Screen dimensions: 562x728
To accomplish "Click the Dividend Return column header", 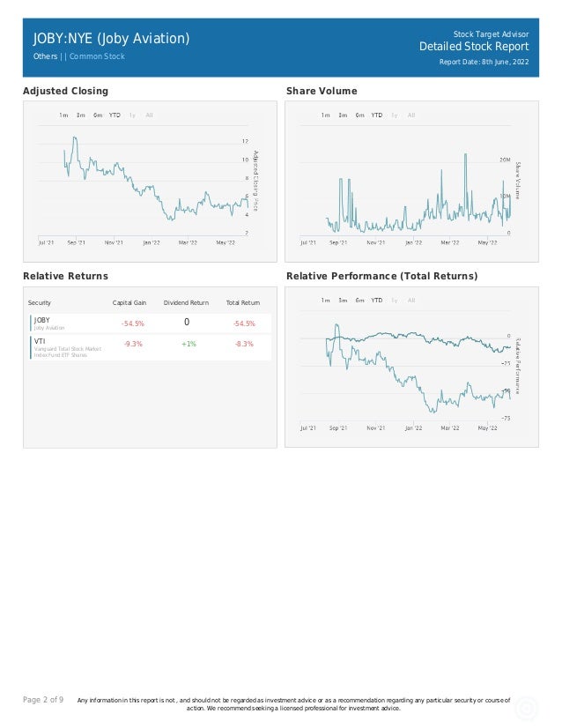I will coord(186,302).
